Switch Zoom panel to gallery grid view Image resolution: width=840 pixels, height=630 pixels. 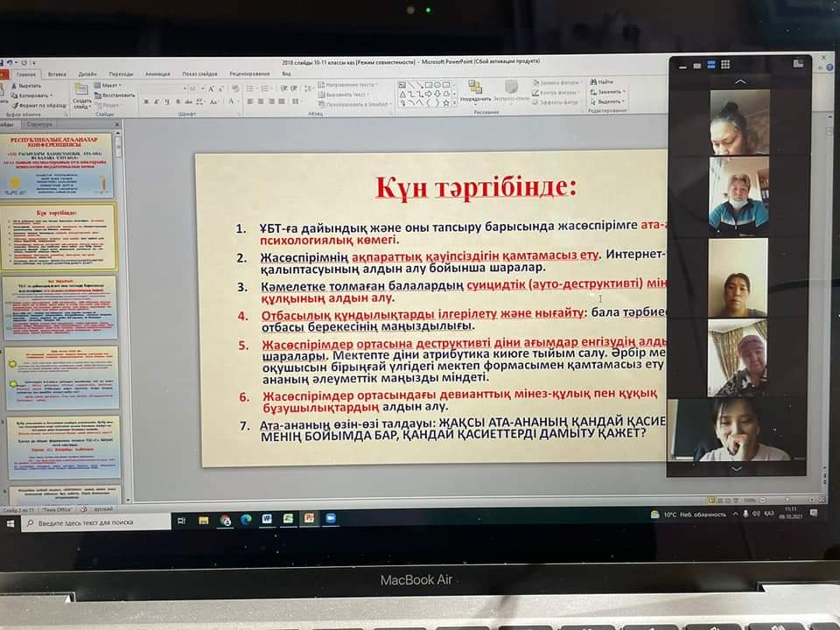(725, 65)
